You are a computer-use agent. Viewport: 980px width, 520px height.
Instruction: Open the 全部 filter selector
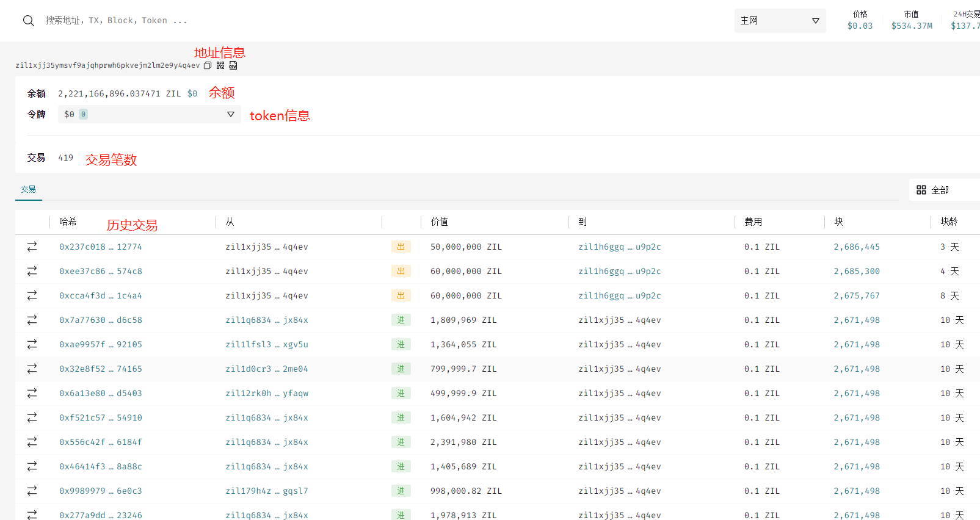click(940, 190)
